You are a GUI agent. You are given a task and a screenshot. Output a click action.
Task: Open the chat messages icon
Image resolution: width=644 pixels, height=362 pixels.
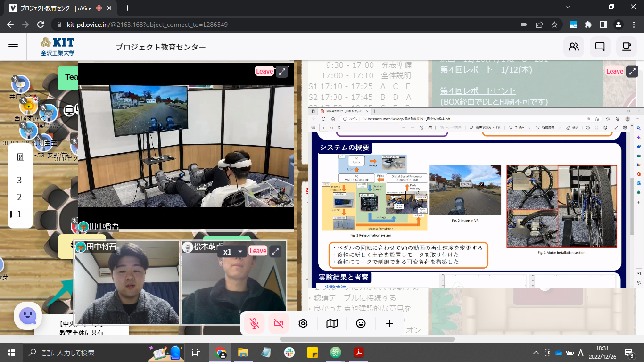coord(600,47)
